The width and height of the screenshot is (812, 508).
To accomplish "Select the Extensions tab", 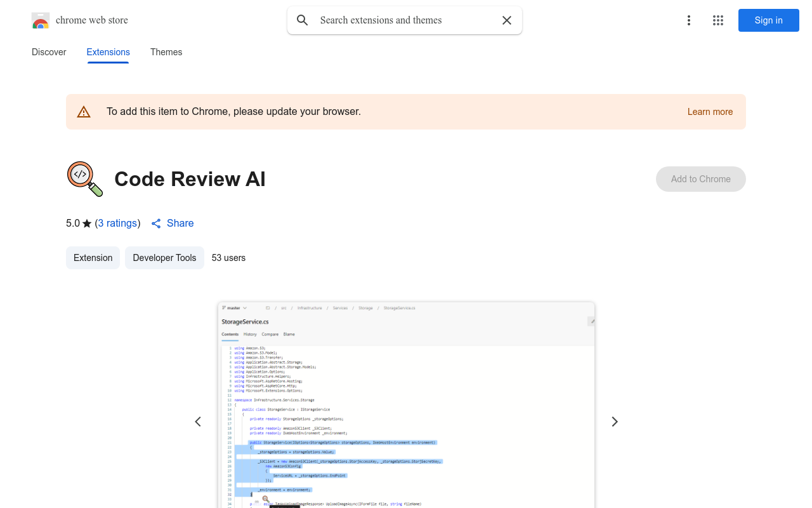I will point(108,52).
